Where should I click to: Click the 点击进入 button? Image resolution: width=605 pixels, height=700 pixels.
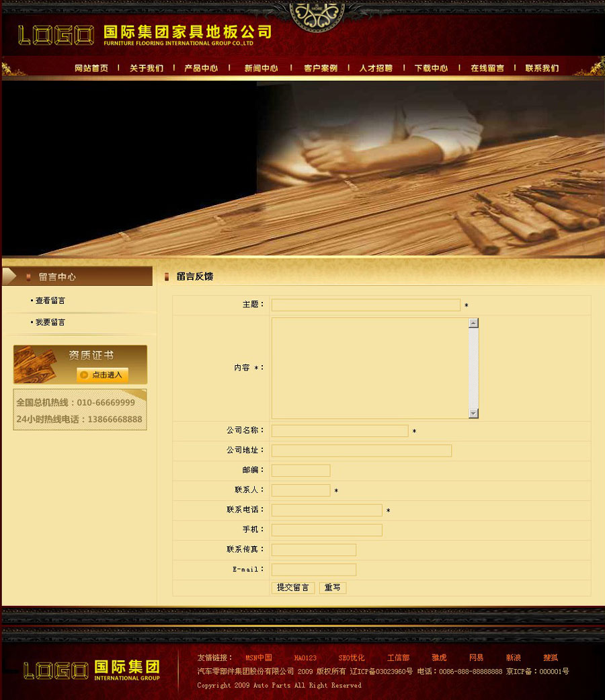pos(103,375)
